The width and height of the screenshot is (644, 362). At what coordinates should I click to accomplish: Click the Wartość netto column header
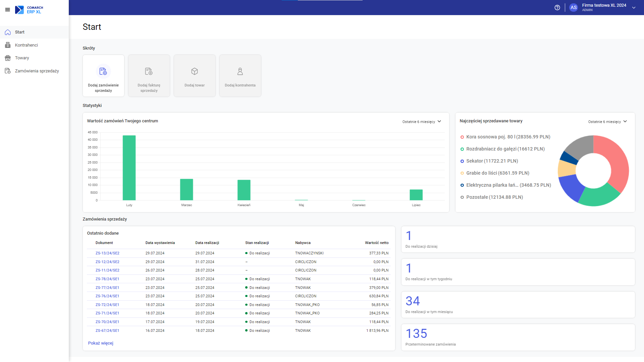coord(377,243)
